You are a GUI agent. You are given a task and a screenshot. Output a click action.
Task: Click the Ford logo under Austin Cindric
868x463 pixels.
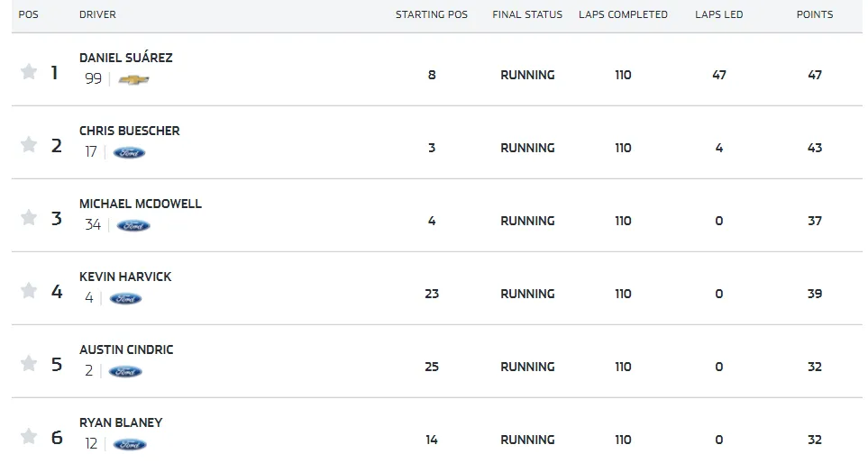(x=125, y=372)
